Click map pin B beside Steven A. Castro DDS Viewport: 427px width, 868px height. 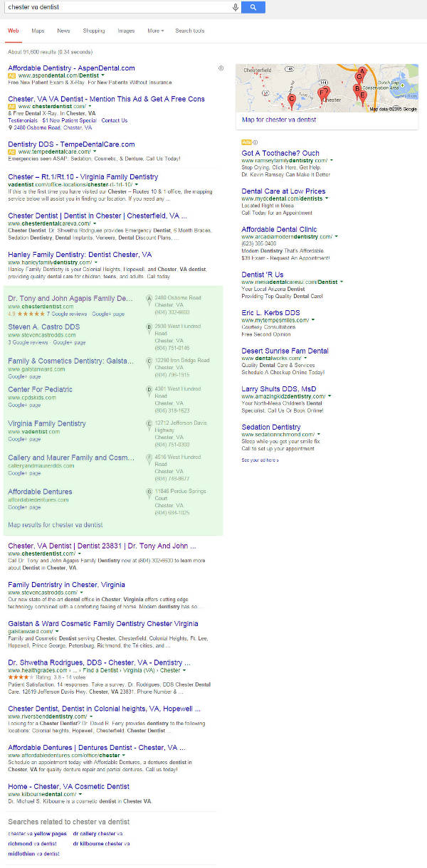149,329
